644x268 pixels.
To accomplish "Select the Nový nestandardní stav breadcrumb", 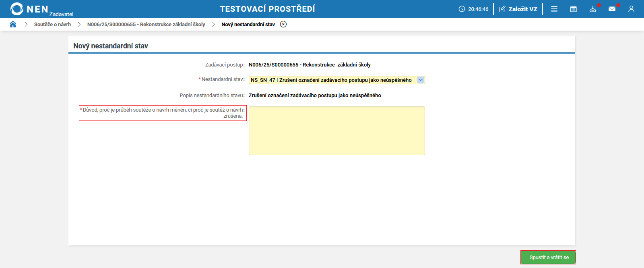I will [248, 24].
